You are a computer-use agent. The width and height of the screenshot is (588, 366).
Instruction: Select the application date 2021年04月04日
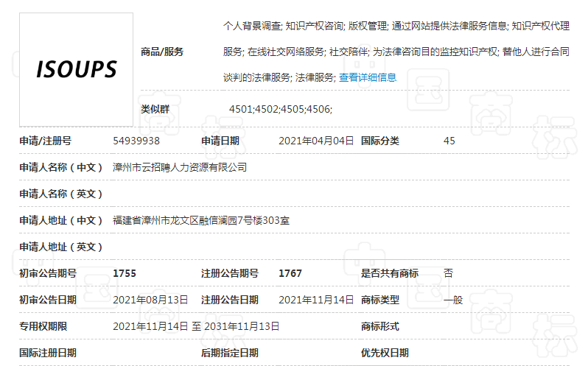(x=316, y=141)
